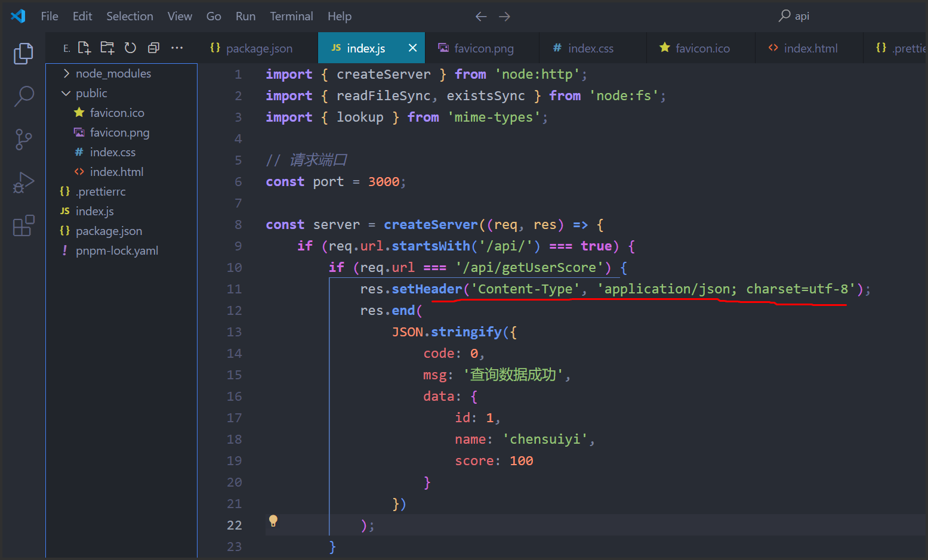Open the Selection menu

(x=130, y=16)
